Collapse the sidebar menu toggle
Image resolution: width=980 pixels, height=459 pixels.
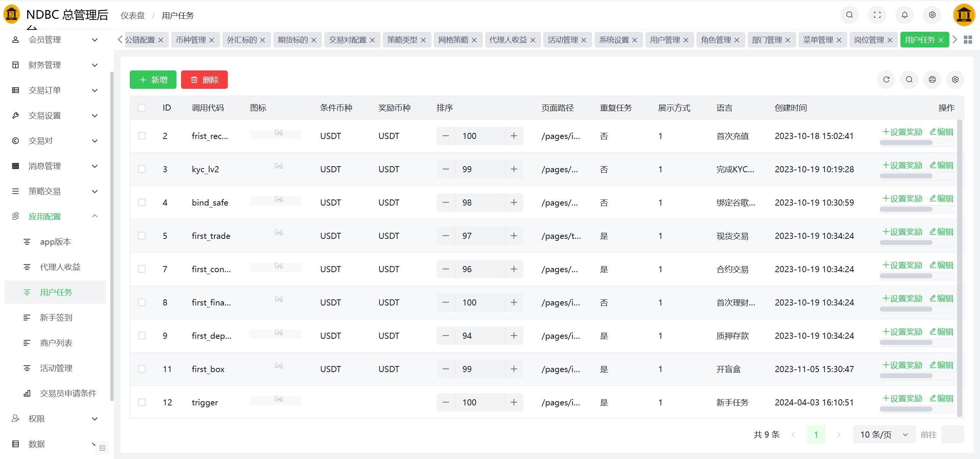(102, 448)
